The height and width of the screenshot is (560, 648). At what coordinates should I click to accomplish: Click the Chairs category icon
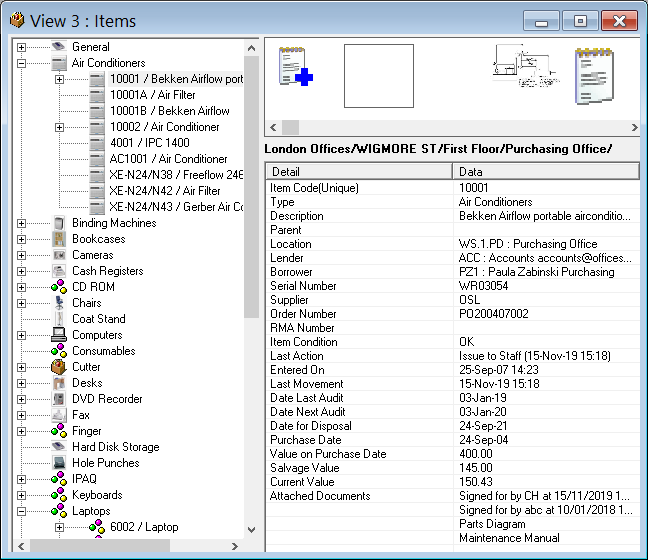pos(59,303)
